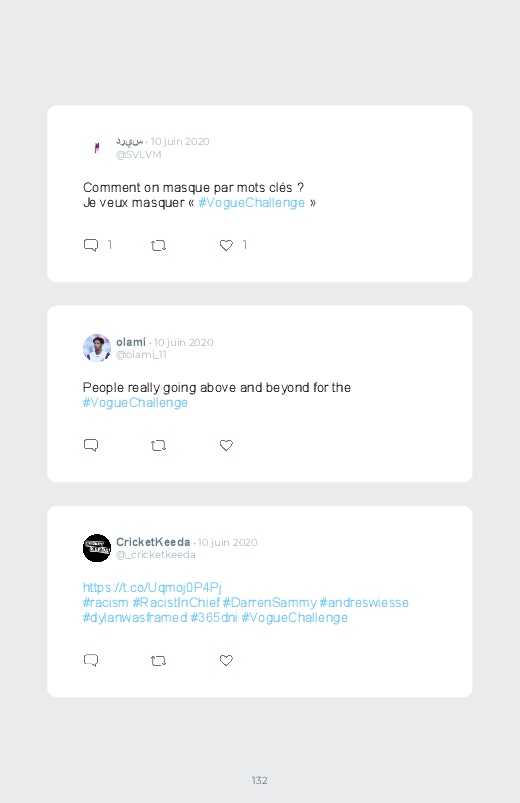Retweet olami's VogueChallenge tweet
Viewport: 520px width, 803px height.
(x=158, y=446)
